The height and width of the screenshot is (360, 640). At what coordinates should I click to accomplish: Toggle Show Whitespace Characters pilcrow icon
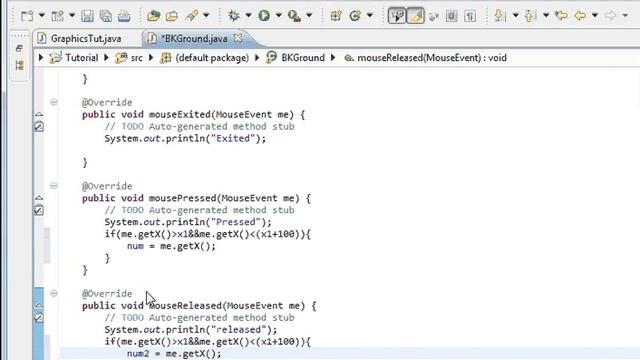click(470, 16)
